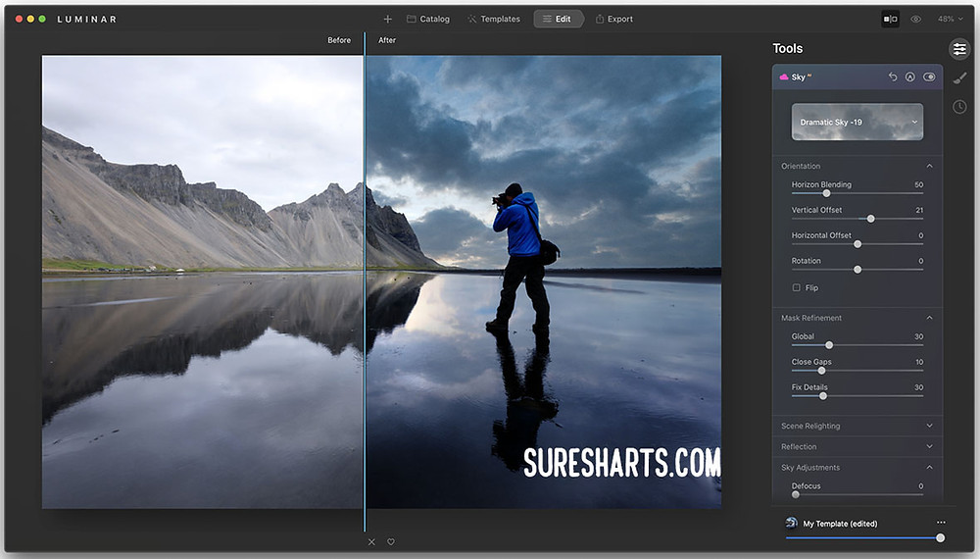Image resolution: width=980 pixels, height=559 pixels.
Task: Click the Close Gaps value 10
Action: click(919, 362)
